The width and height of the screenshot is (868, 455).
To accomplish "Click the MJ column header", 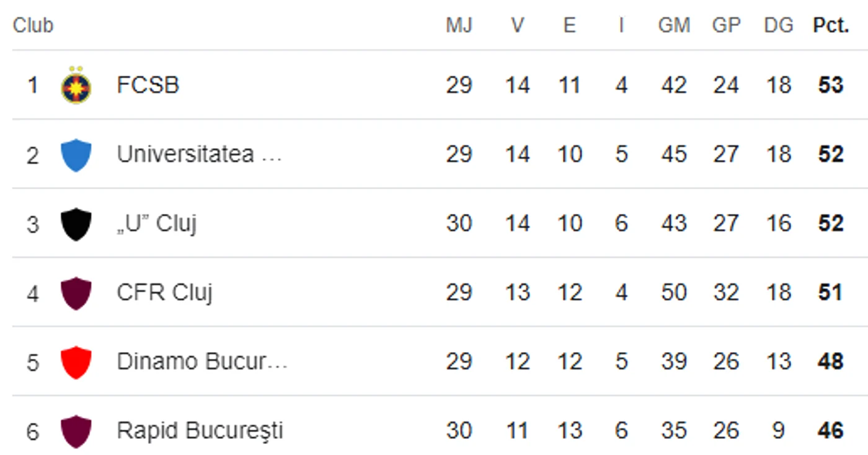I will 459,25.
